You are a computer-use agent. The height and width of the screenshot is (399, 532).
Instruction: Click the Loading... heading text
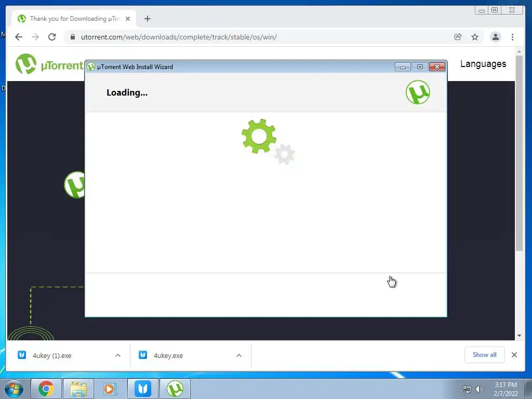pyautogui.click(x=127, y=92)
